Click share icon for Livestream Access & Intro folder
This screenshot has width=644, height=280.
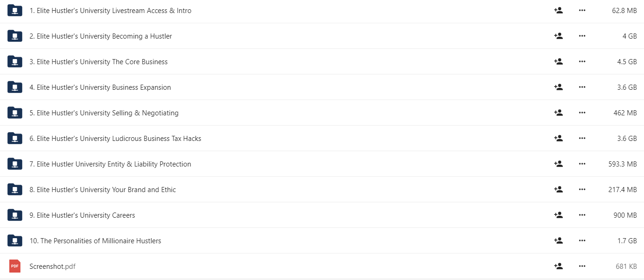click(559, 10)
